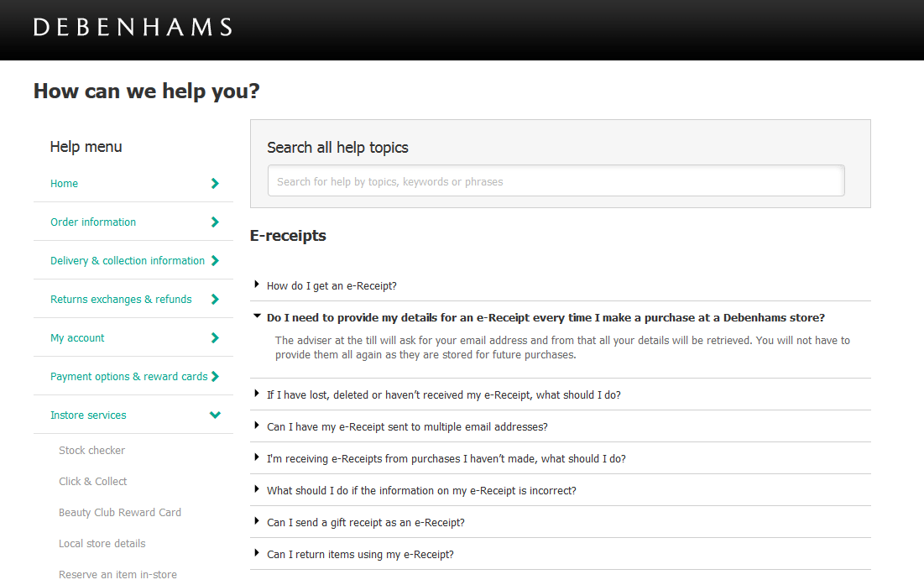Open question 'If I have lost, deleted' e-Receipt
924x585 pixels.
pyautogui.click(x=444, y=394)
